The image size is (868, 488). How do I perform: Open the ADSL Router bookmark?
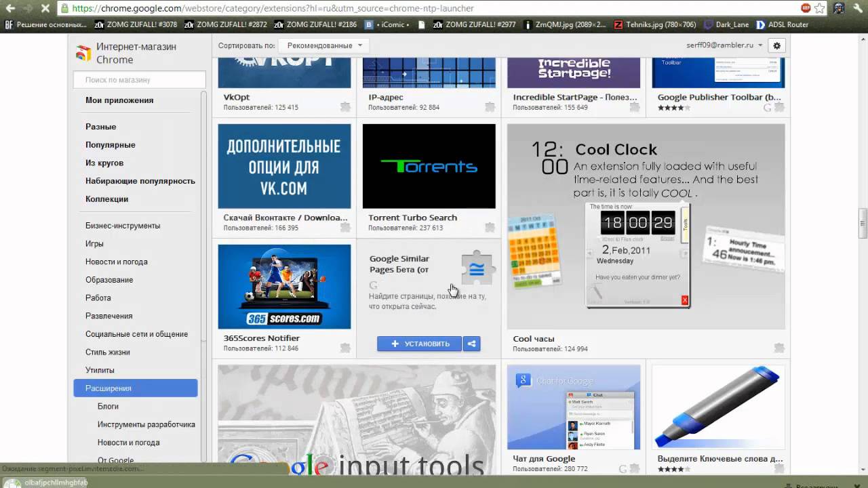[x=782, y=24]
